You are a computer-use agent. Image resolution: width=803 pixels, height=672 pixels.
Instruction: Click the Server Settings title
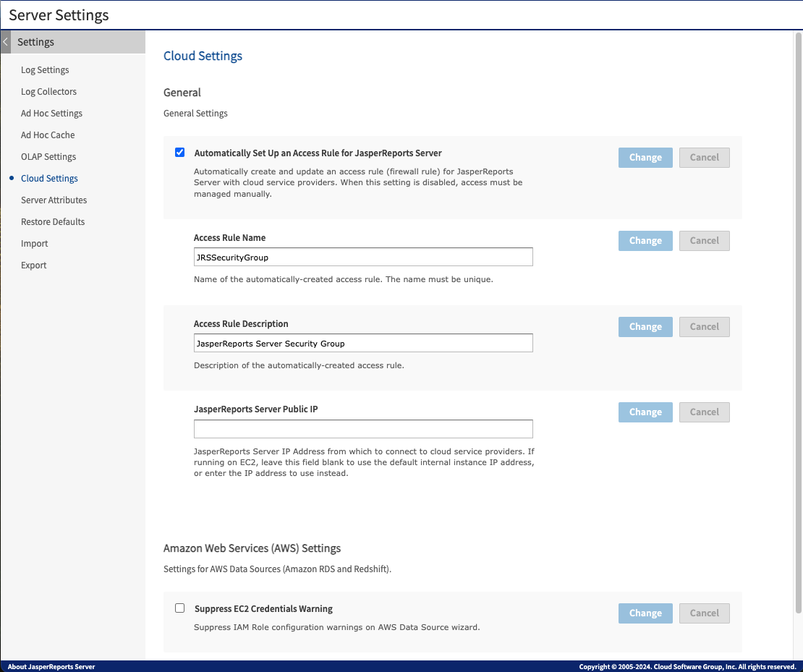(x=59, y=15)
